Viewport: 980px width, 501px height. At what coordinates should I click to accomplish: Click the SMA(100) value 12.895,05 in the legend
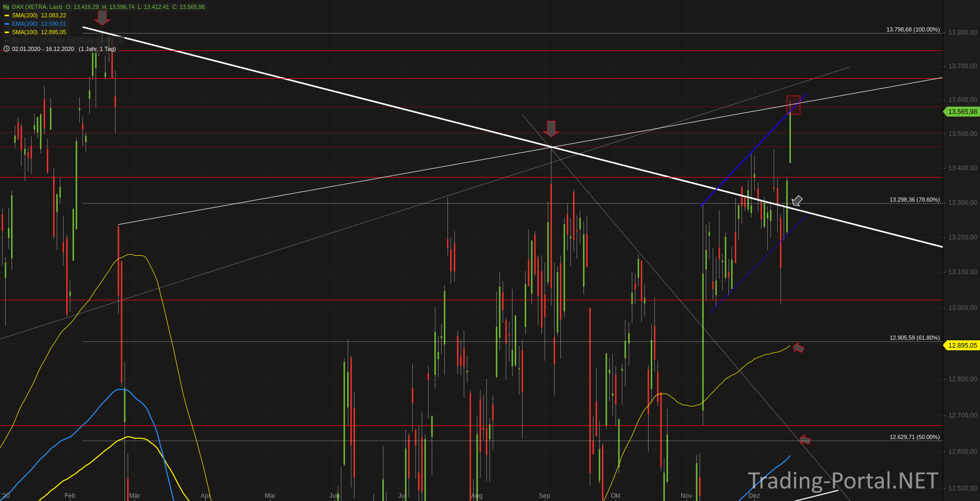pos(54,32)
